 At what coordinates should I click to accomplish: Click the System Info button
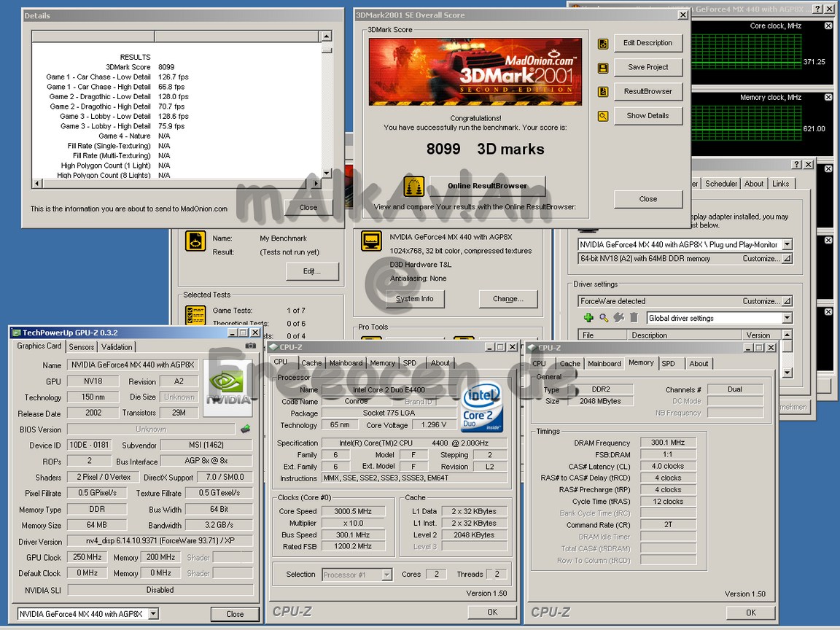(x=415, y=299)
